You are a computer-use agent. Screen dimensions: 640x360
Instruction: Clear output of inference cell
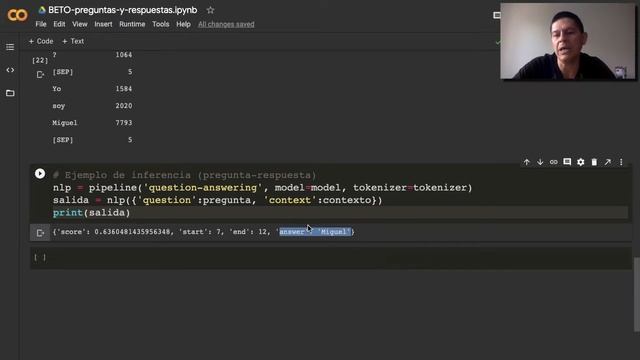pyautogui.click(x=40, y=233)
